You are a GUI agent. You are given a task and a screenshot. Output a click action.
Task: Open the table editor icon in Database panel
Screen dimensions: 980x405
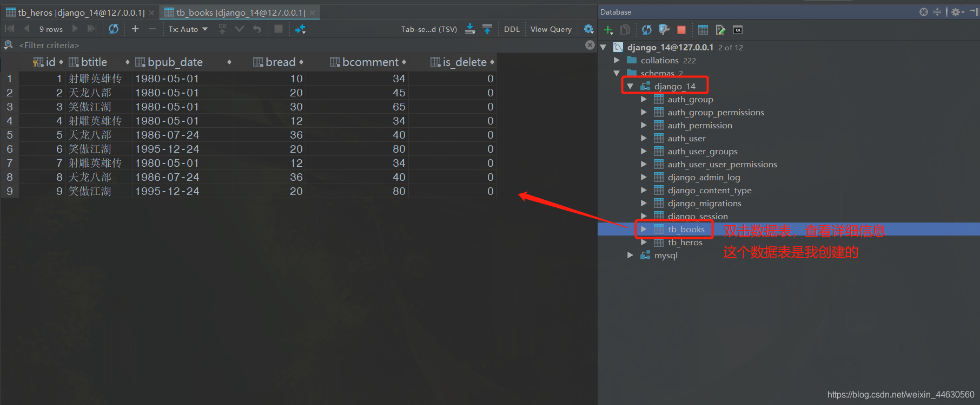[703, 30]
